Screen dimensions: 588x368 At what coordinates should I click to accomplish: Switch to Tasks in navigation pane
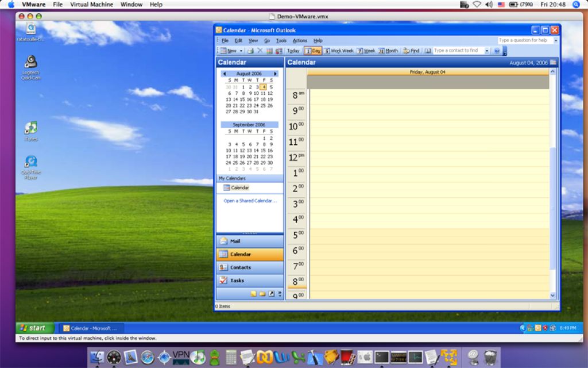coord(250,281)
